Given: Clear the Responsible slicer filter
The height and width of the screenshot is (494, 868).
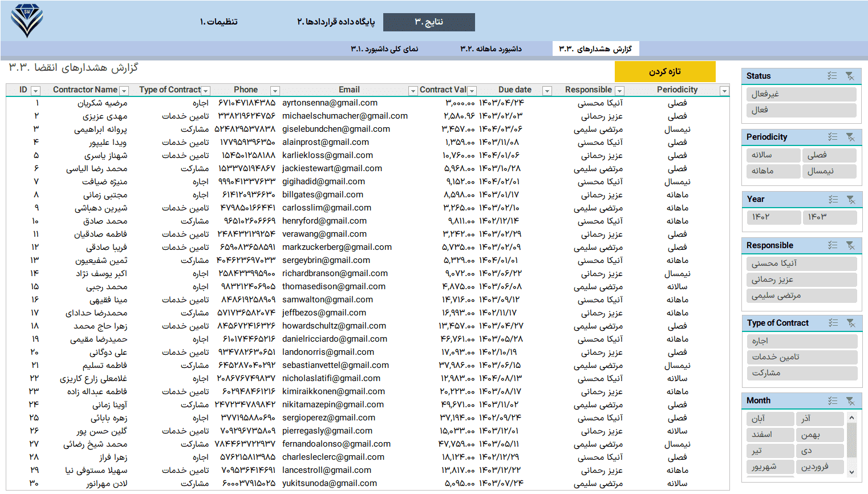Looking at the screenshot, I should pyautogui.click(x=850, y=245).
